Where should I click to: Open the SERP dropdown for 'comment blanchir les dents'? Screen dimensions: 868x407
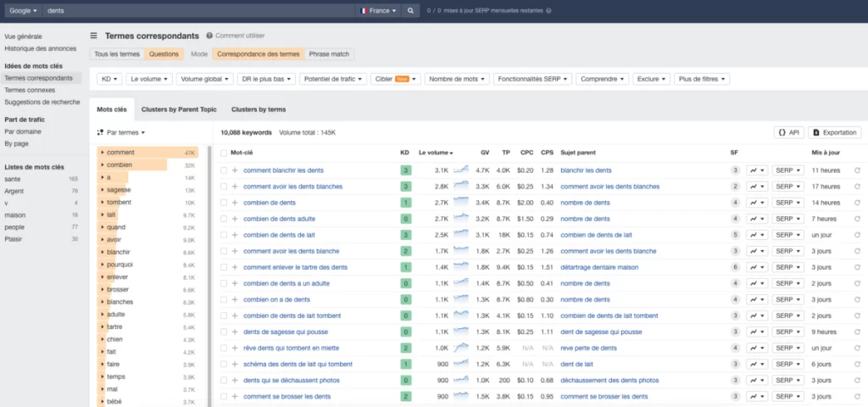pos(788,170)
